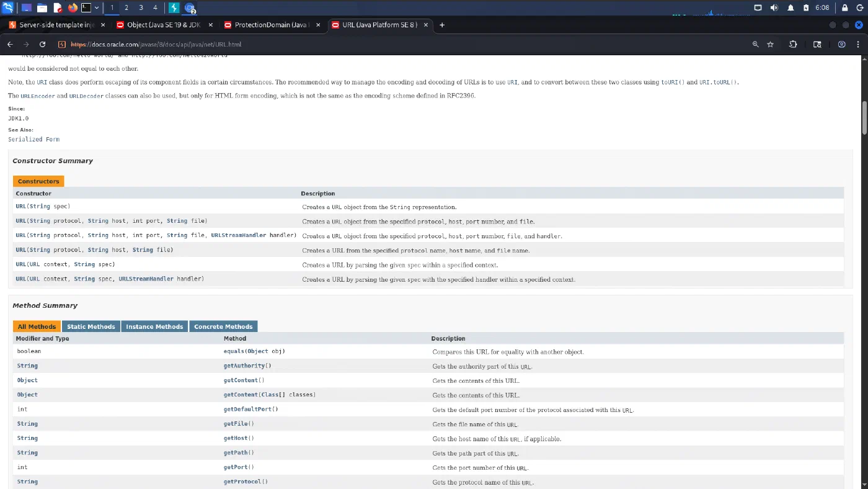The width and height of the screenshot is (868, 489).
Task: Select the Static Methods tab
Action: (x=91, y=326)
